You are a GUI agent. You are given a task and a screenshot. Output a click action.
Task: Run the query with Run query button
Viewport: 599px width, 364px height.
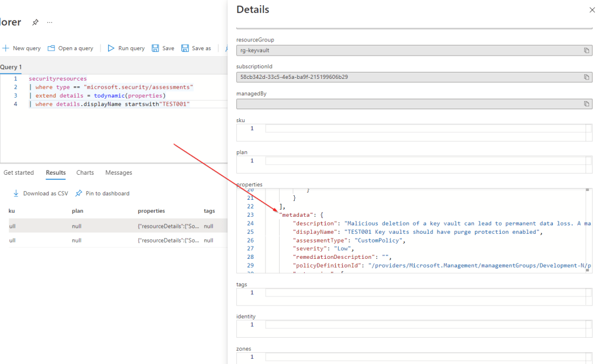point(126,48)
